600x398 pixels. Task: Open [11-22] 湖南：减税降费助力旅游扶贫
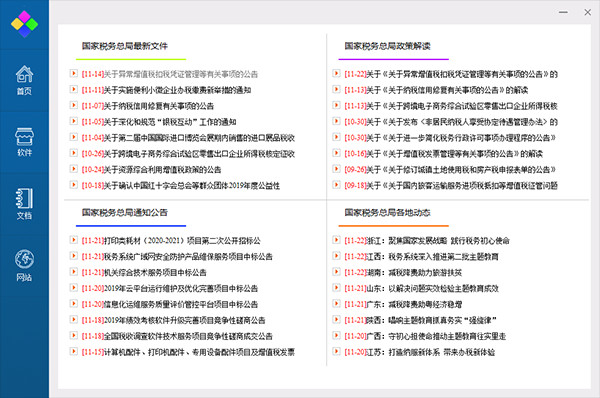[403, 272]
